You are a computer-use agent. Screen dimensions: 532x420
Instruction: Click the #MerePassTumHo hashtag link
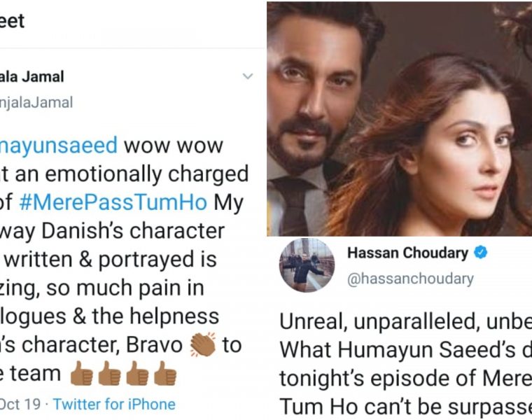click(113, 202)
